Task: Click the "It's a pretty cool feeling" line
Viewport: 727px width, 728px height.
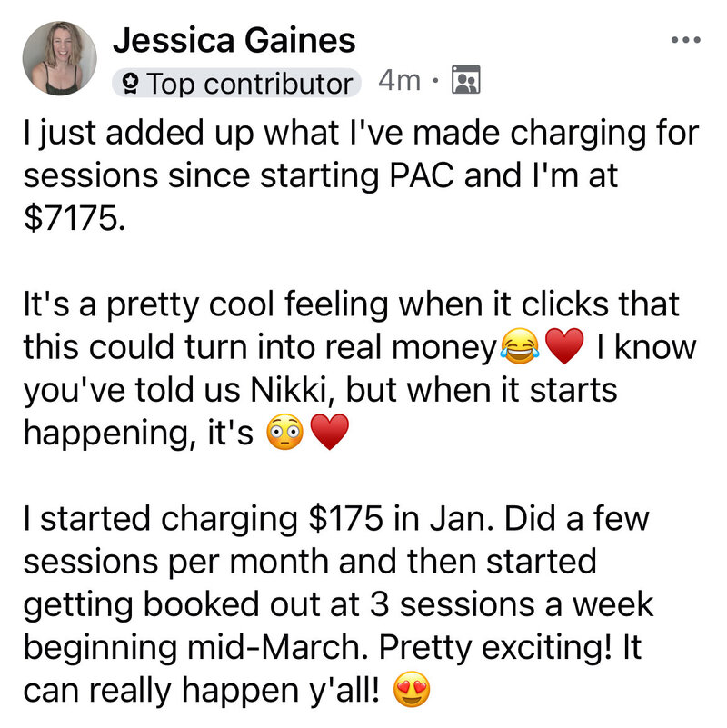Action: (x=205, y=305)
